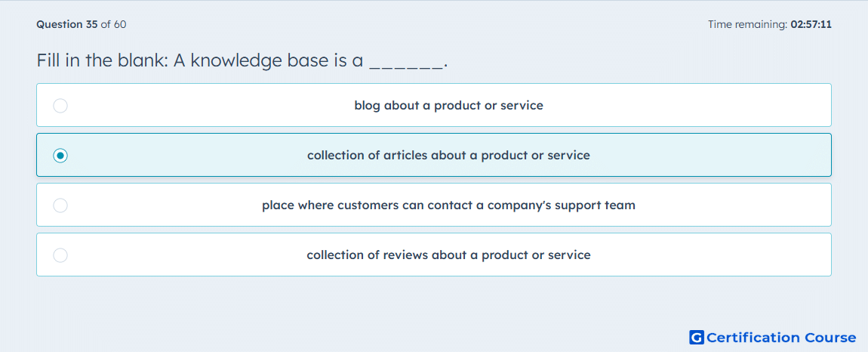Pick answer text 'blog about a product or service'
Screen dimensions: 868x352
pos(449,105)
